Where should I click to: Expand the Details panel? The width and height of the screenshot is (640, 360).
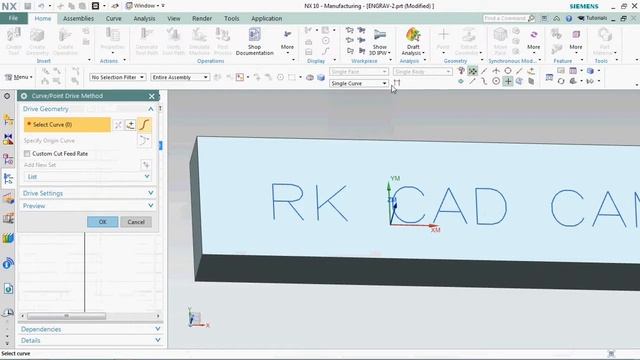coord(91,340)
